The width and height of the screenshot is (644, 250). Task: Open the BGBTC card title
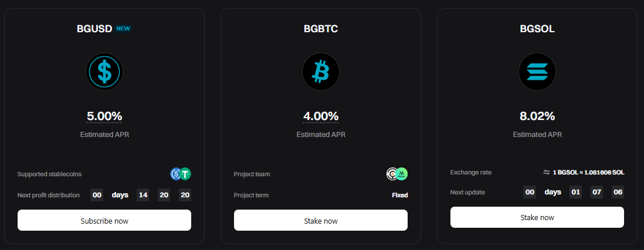point(321,28)
